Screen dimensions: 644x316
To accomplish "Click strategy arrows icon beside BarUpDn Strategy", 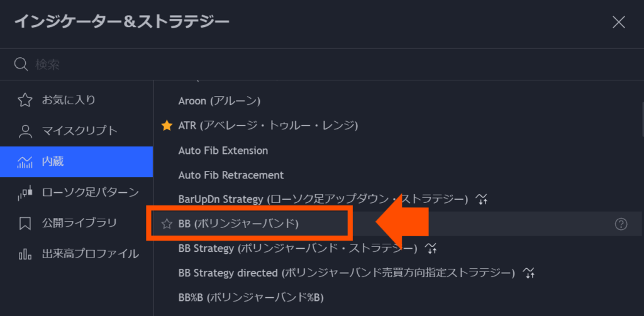I will tap(481, 199).
